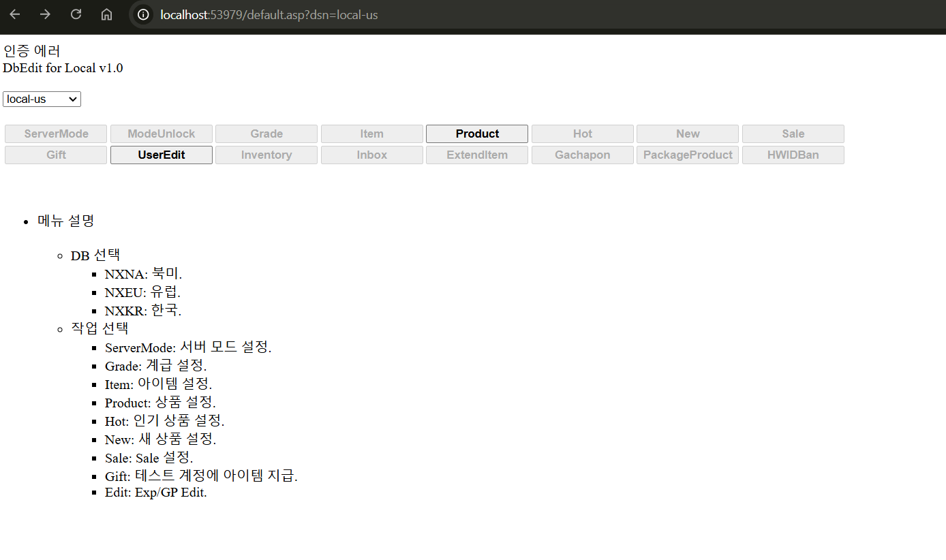Click the 'New: 새 상품 설정.' line
Viewport: 946px width, 560px height.
[160, 439]
